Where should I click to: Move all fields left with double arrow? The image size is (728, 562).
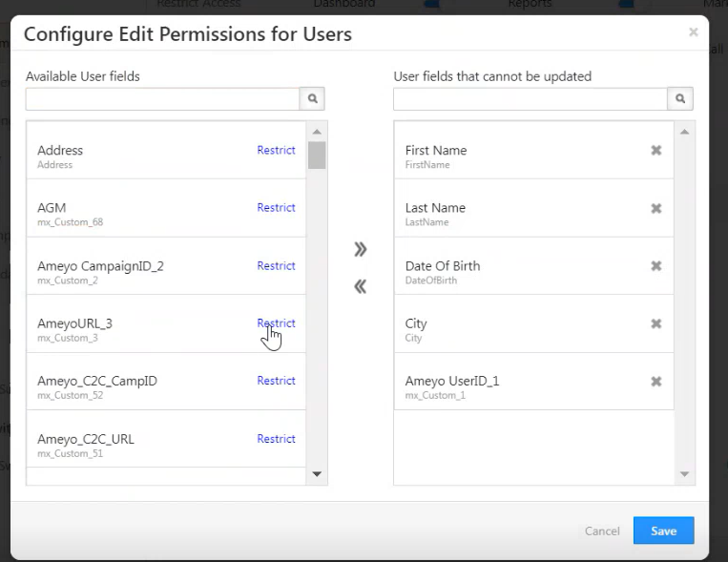360,286
